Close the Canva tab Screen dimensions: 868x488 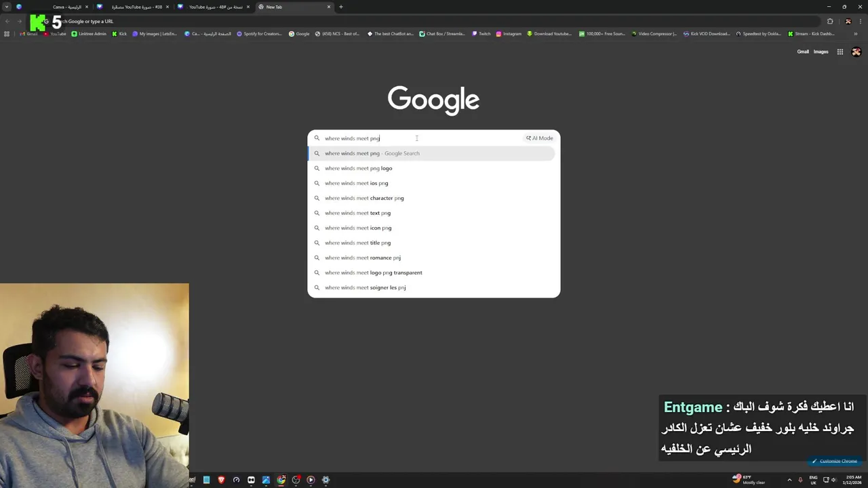click(x=87, y=7)
